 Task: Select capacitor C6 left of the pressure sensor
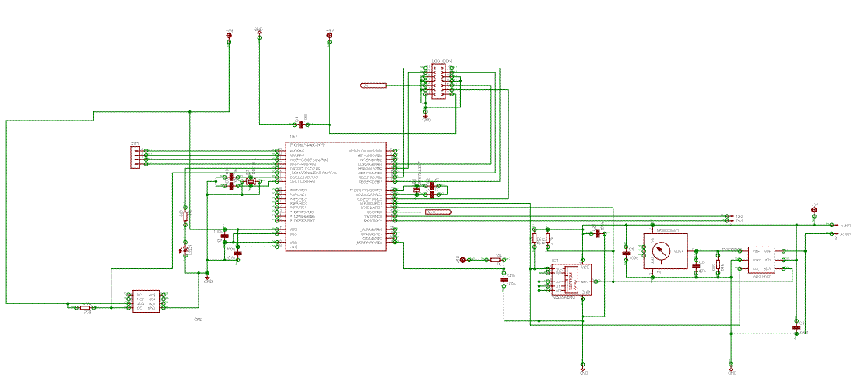(x=626, y=255)
